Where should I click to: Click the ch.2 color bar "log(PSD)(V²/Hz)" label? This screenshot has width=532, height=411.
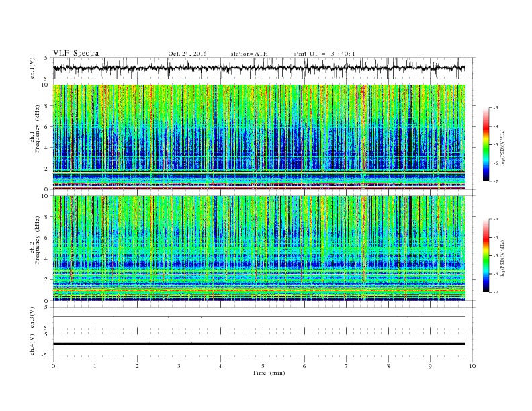pyautogui.click(x=502, y=259)
